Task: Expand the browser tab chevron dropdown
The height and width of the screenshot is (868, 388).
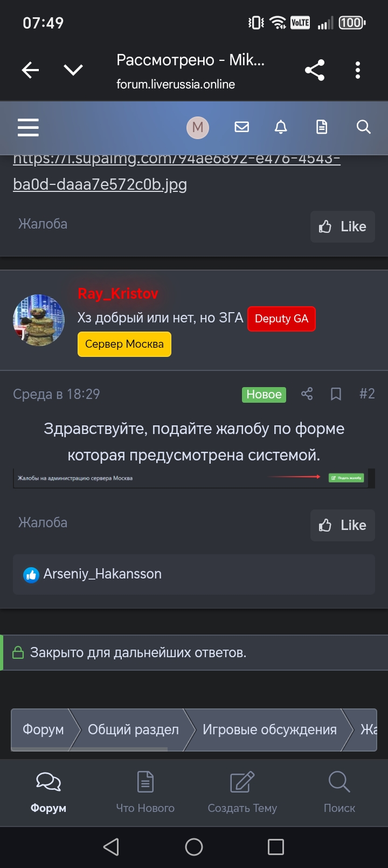Action: pyautogui.click(x=73, y=70)
